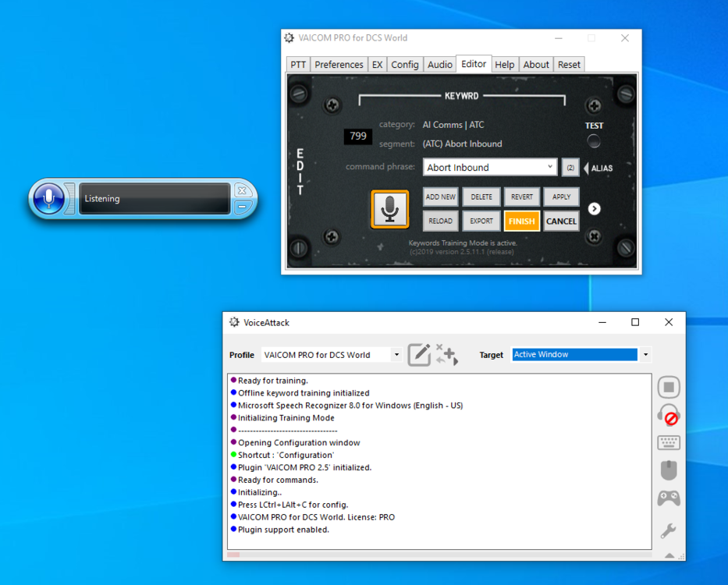
Task: Toggle joystick gamepad icon in VoiceAttack
Action: point(669,498)
